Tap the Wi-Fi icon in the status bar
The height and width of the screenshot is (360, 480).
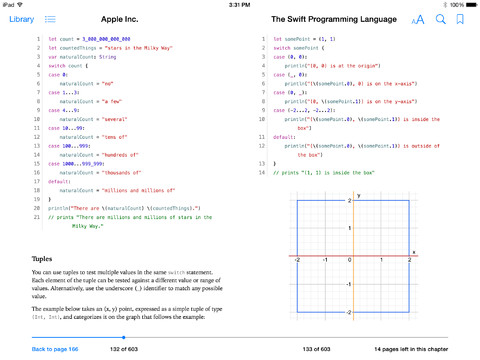click(20, 5)
